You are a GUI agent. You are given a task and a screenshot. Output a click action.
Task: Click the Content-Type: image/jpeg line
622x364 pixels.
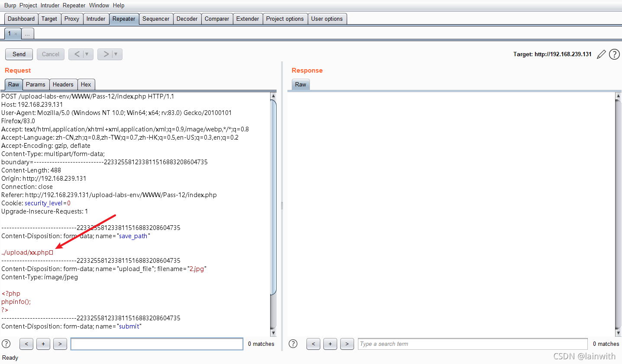pos(40,277)
